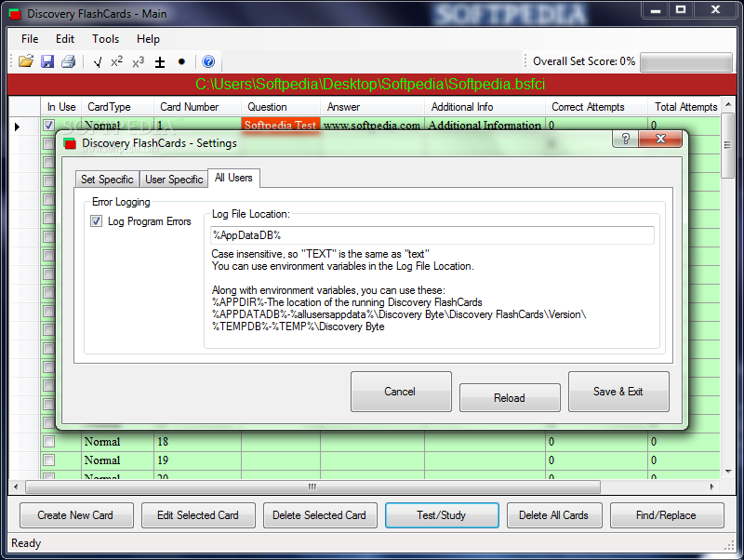This screenshot has width=744, height=560.
Task: Open the File menu
Action: tap(30, 39)
